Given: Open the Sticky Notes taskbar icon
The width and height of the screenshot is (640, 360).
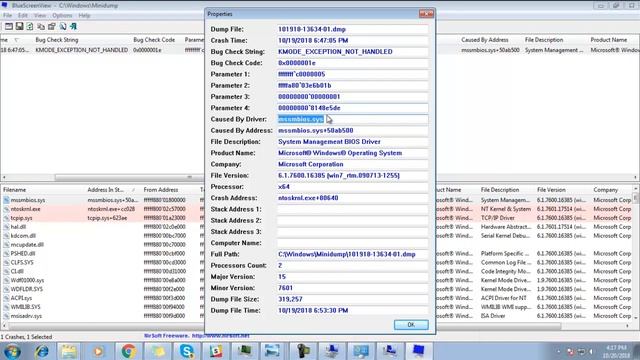Looking at the screenshot, I should click(158, 351).
